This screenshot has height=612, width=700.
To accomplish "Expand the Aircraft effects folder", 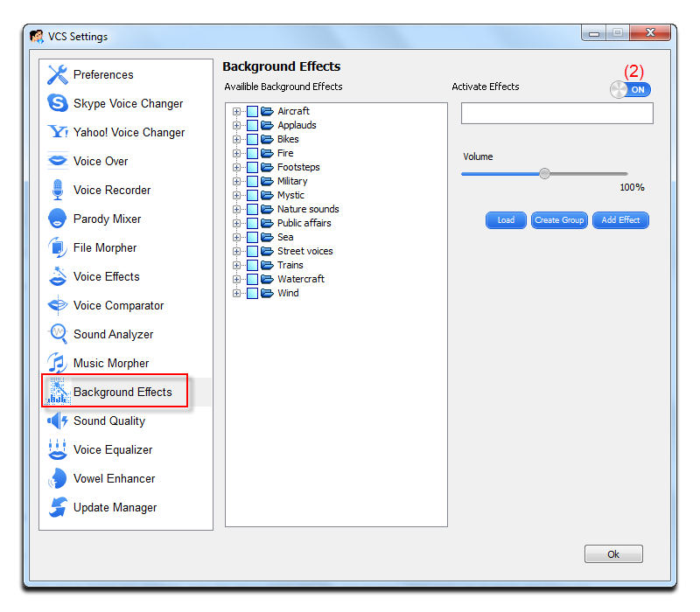I will (237, 111).
